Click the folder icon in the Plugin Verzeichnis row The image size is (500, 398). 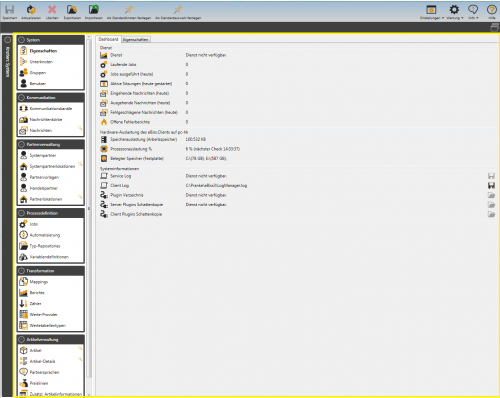click(x=491, y=195)
